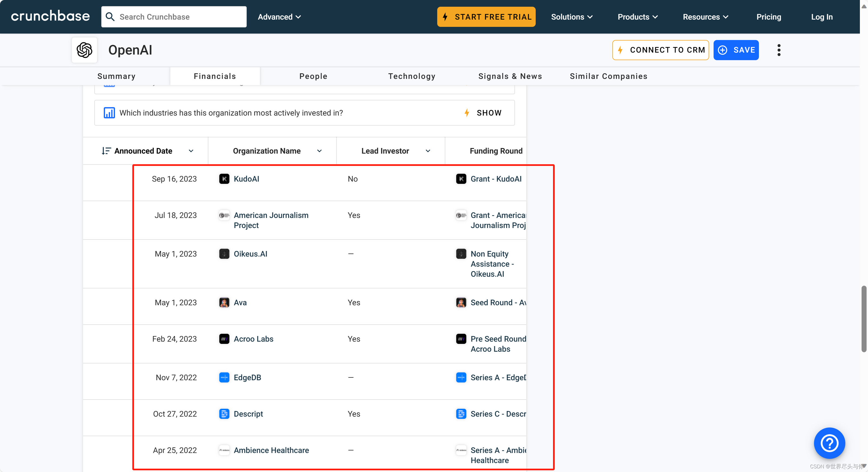
Task: Click the sort icon next to Announced Date
Action: (106, 151)
